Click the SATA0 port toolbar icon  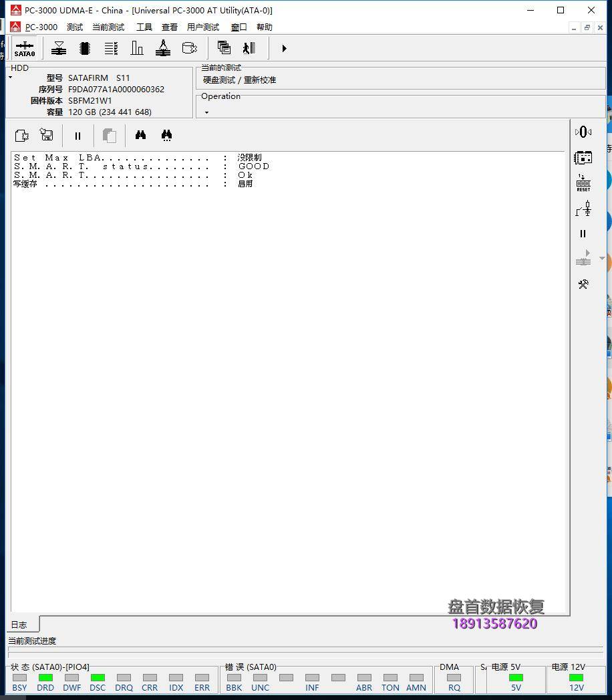[x=25, y=49]
